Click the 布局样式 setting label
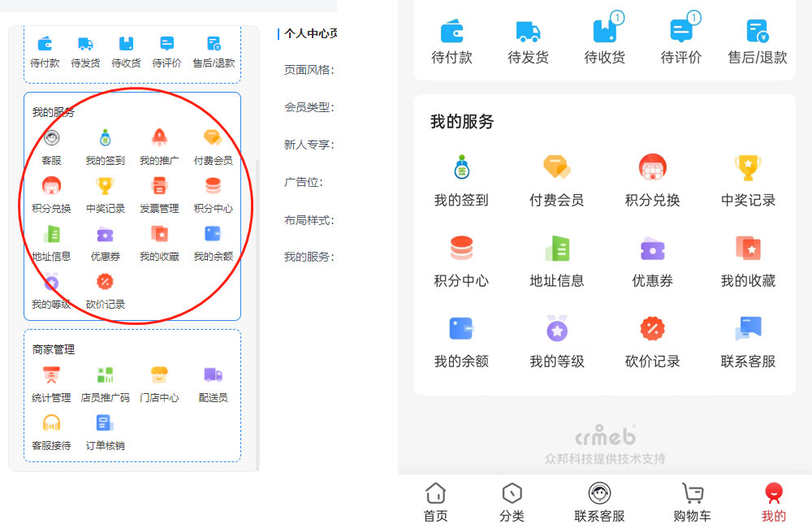 pos(309,220)
